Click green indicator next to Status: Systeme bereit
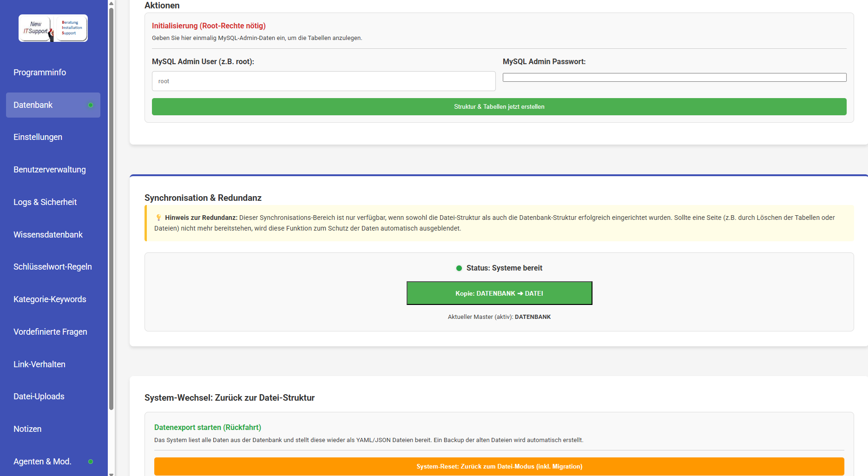868x476 pixels. click(x=459, y=268)
